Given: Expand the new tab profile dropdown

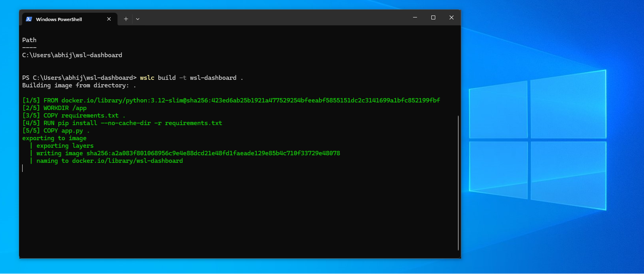Looking at the screenshot, I should pyautogui.click(x=138, y=19).
